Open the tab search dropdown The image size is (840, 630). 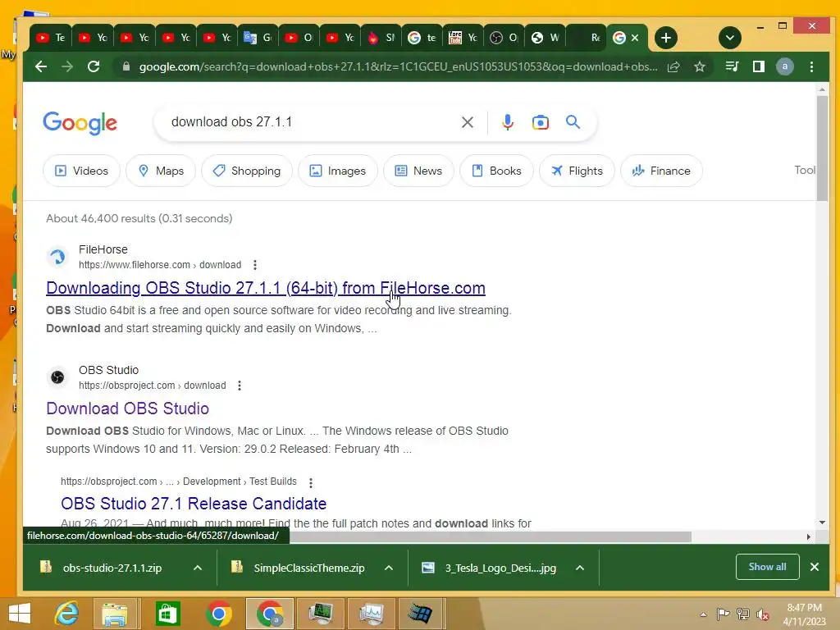729,38
